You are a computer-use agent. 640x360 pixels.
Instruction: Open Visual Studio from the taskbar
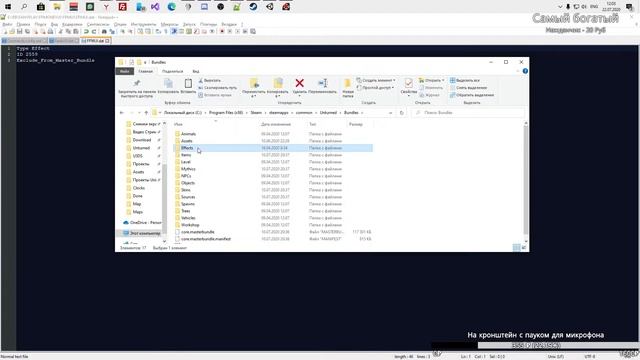tap(155, 7)
